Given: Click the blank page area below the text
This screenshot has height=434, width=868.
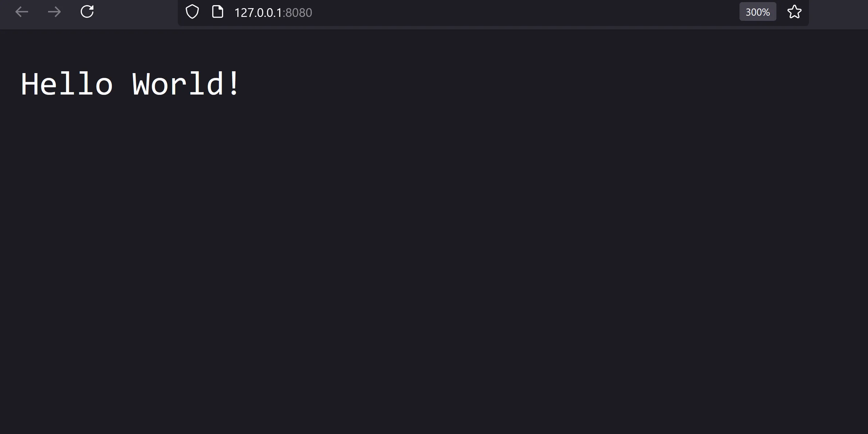Looking at the screenshot, I should [x=434, y=269].
